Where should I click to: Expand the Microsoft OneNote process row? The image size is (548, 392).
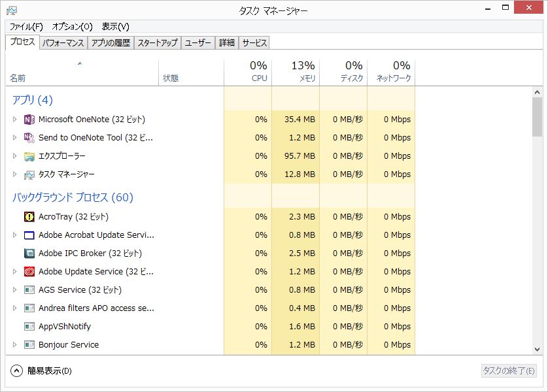coord(14,120)
